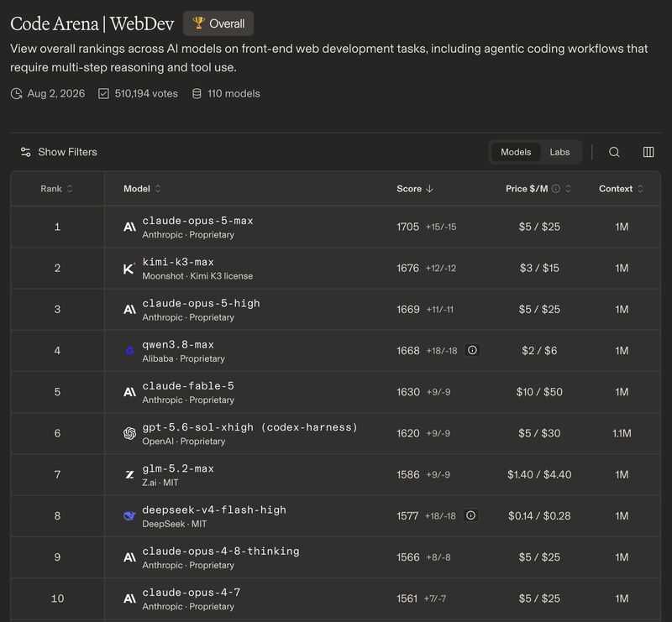Click the OpenAI logo beside gpt-5.6-sol-xhigh
This screenshot has width=672, height=622.
[130, 433]
